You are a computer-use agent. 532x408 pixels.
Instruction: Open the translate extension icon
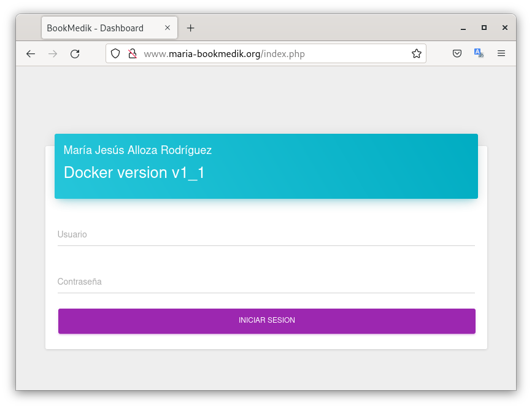[479, 54]
